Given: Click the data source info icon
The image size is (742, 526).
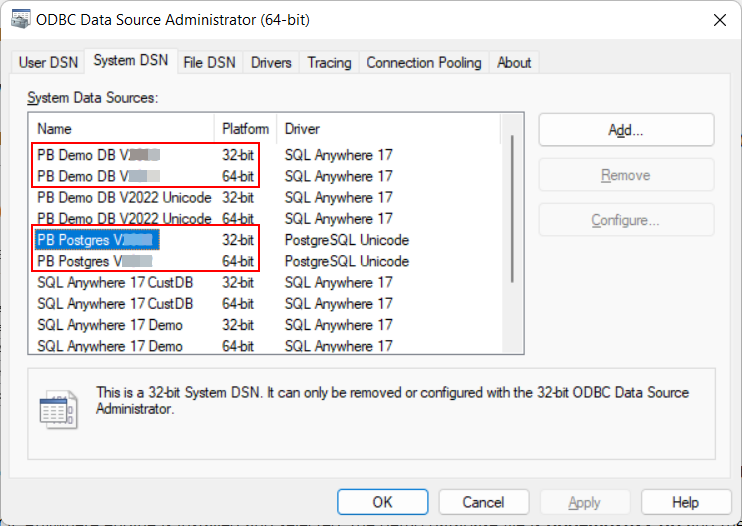Looking at the screenshot, I should (x=56, y=409).
